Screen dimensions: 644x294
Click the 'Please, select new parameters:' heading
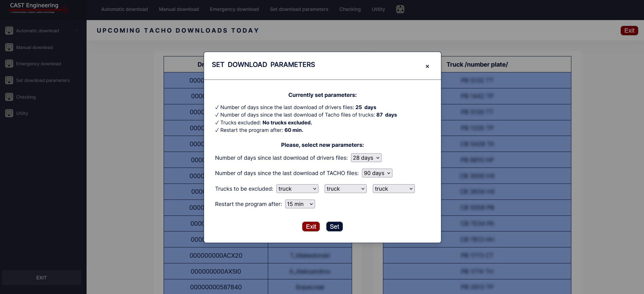click(323, 145)
